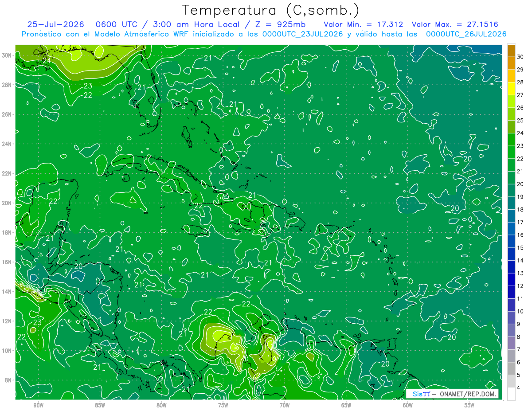Click the 65W longitude axis label
Screen dimensions: 532x411
[x=346, y=405]
